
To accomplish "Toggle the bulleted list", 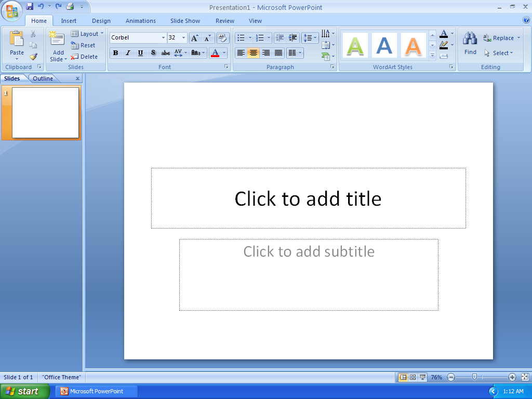I will coord(242,37).
